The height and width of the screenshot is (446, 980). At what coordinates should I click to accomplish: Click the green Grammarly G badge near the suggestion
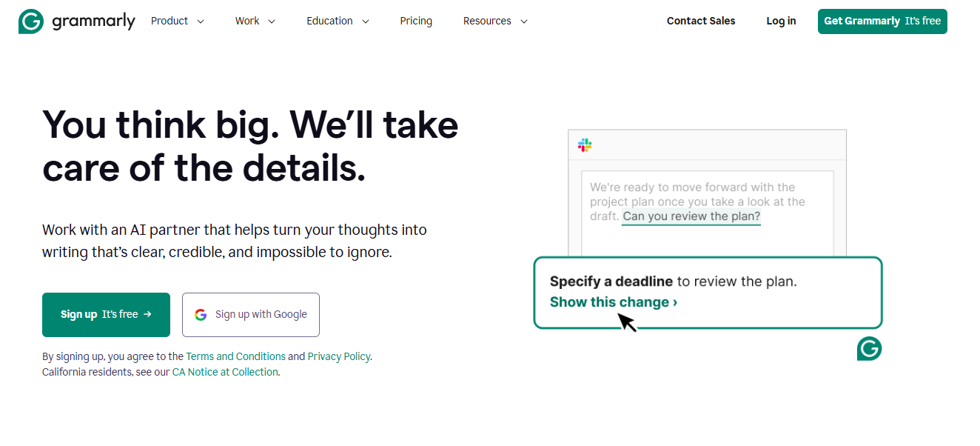(869, 349)
